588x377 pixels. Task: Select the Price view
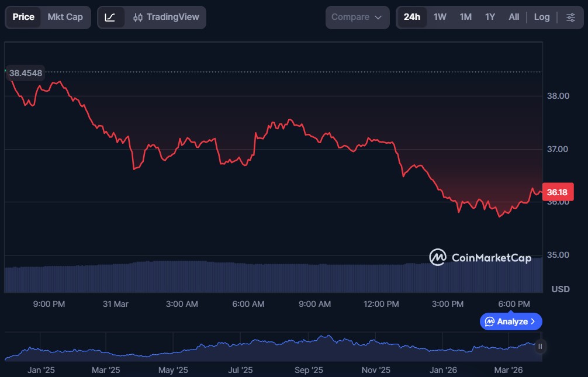coord(23,18)
